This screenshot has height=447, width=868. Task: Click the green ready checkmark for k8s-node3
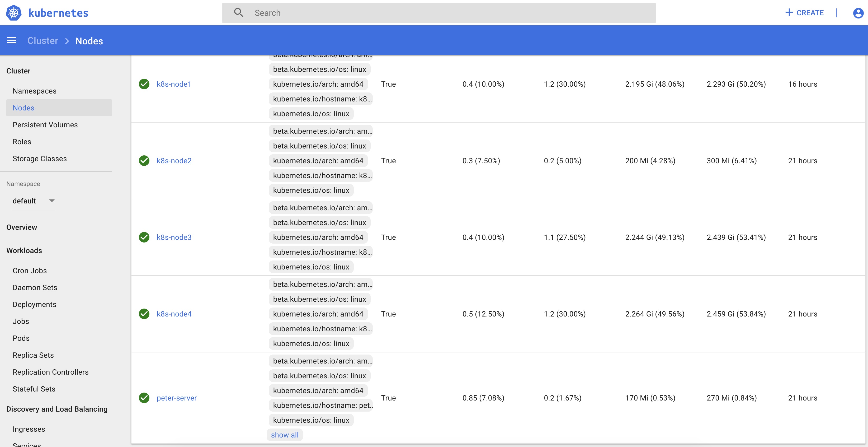pyautogui.click(x=144, y=237)
